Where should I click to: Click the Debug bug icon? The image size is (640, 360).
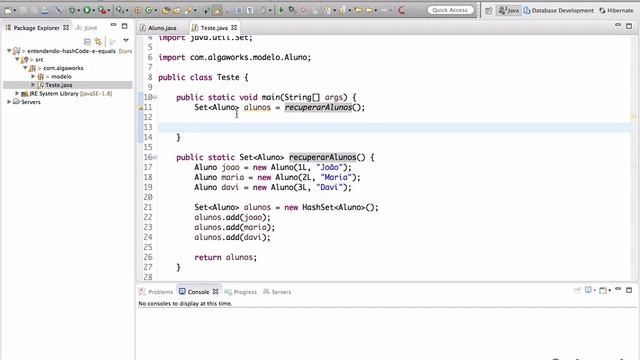[72, 10]
